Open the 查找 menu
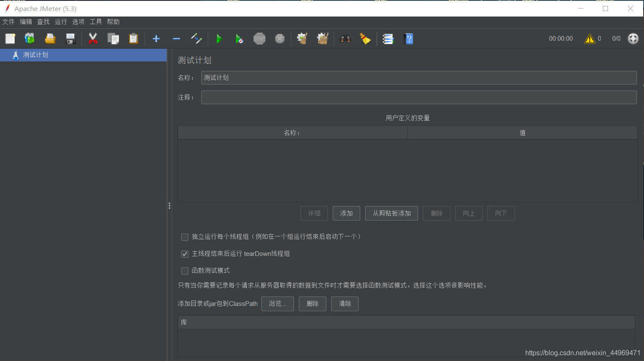The width and height of the screenshot is (644, 361). (x=43, y=22)
